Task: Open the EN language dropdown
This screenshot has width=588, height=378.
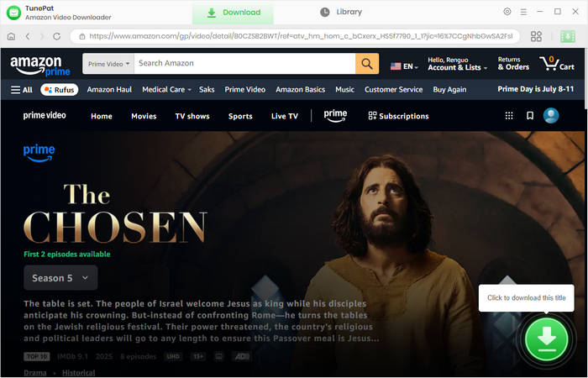Action: pos(404,66)
